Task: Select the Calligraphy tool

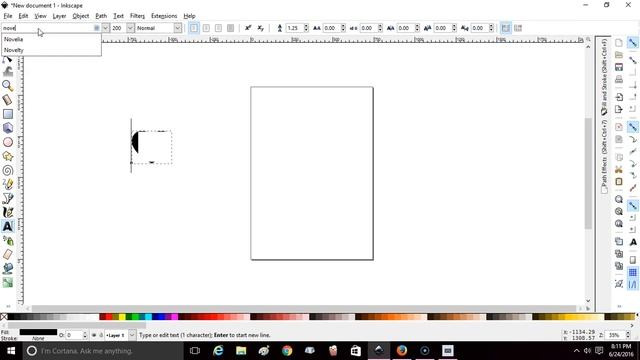Action: point(7,212)
